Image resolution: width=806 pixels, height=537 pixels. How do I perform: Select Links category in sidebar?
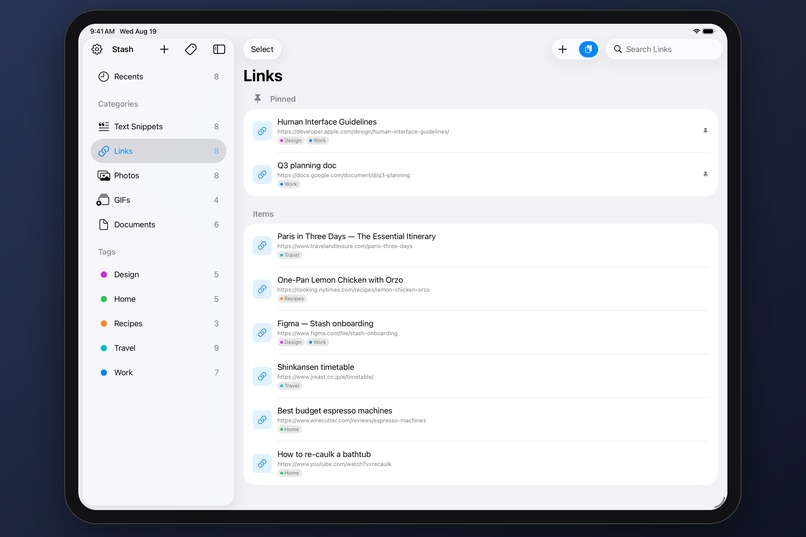tap(158, 151)
